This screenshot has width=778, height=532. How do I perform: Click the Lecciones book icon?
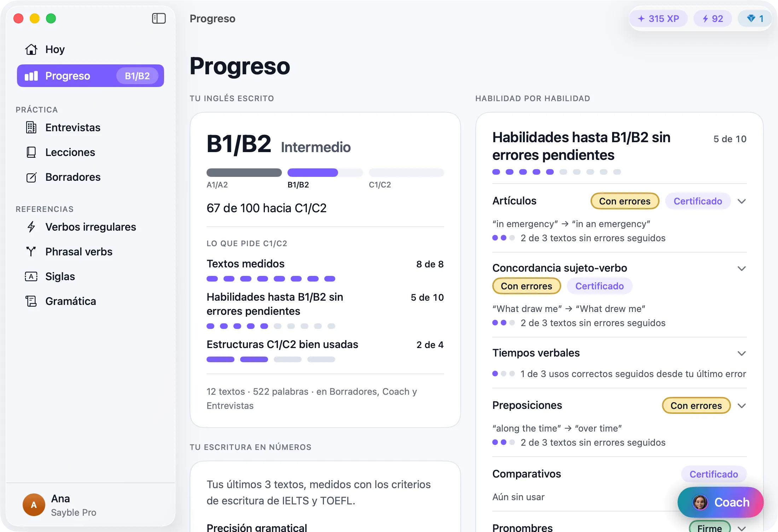31,152
